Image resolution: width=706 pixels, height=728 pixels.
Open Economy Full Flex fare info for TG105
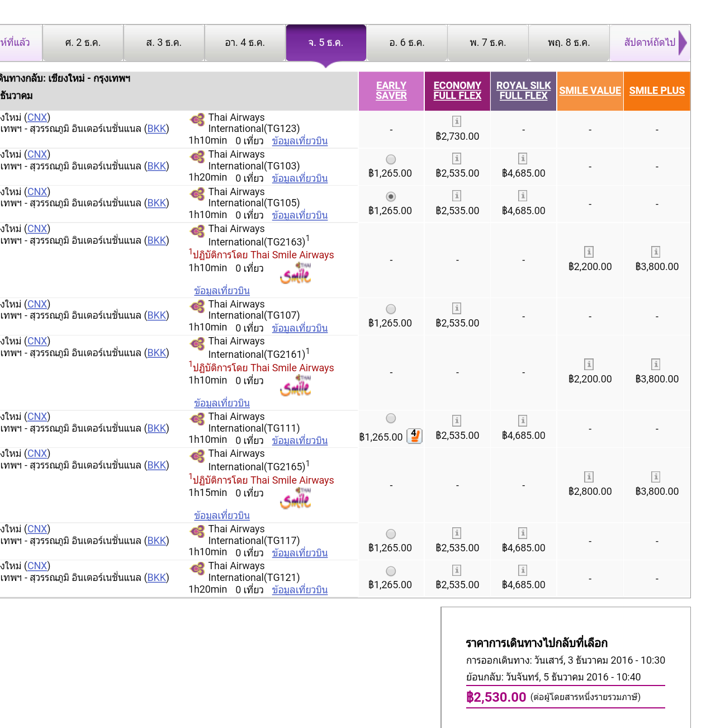pyautogui.click(x=457, y=196)
